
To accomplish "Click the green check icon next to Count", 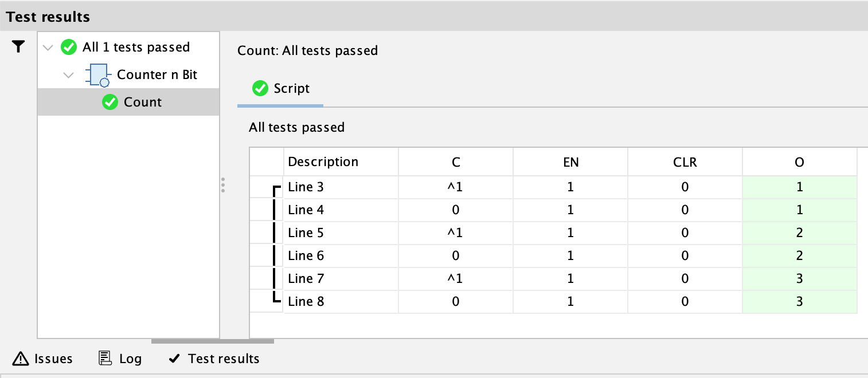I will (110, 103).
